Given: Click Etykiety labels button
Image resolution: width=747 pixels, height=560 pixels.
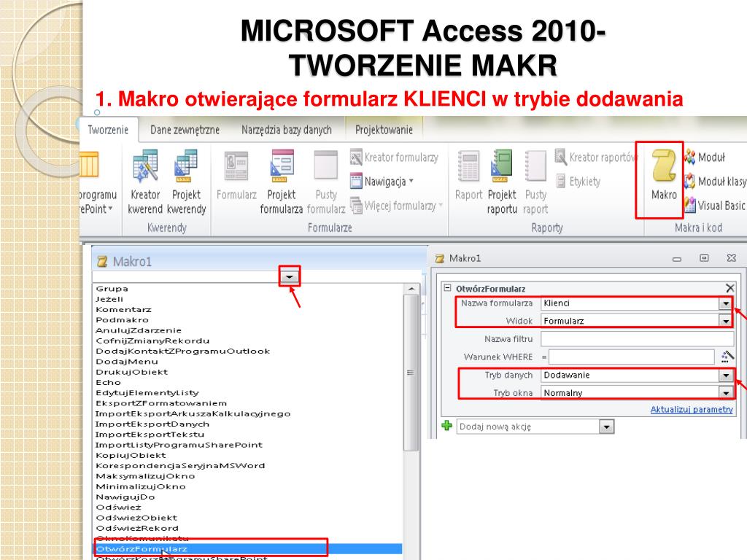Looking at the screenshot, I should [x=578, y=182].
